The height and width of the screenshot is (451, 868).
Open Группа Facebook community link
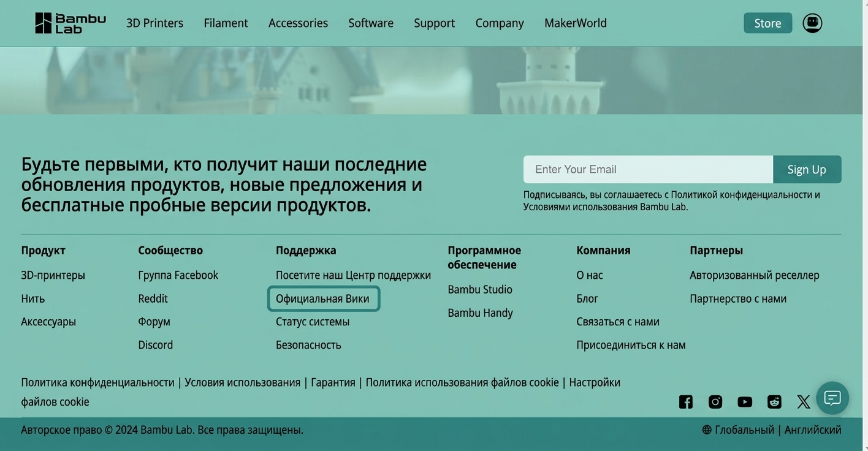[x=178, y=275]
